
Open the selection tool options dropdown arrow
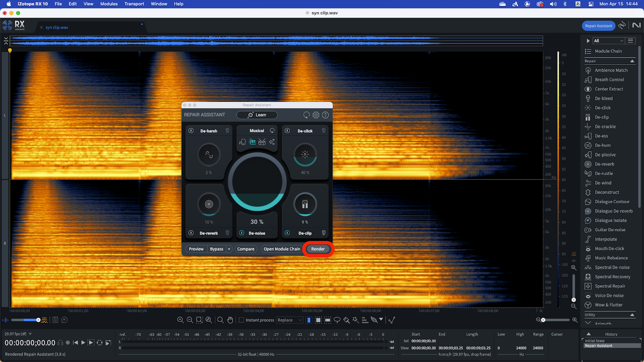click(x=381, y=319)
